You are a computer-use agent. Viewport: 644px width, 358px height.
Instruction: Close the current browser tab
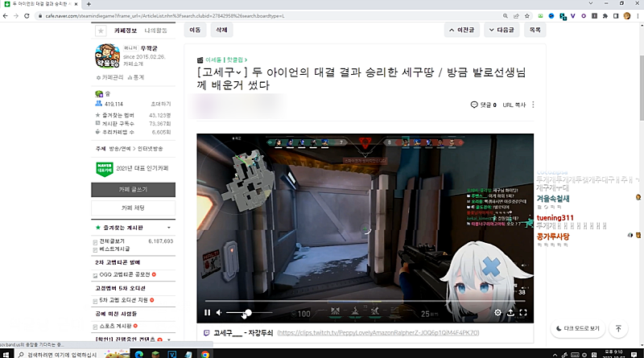[76, 4]
